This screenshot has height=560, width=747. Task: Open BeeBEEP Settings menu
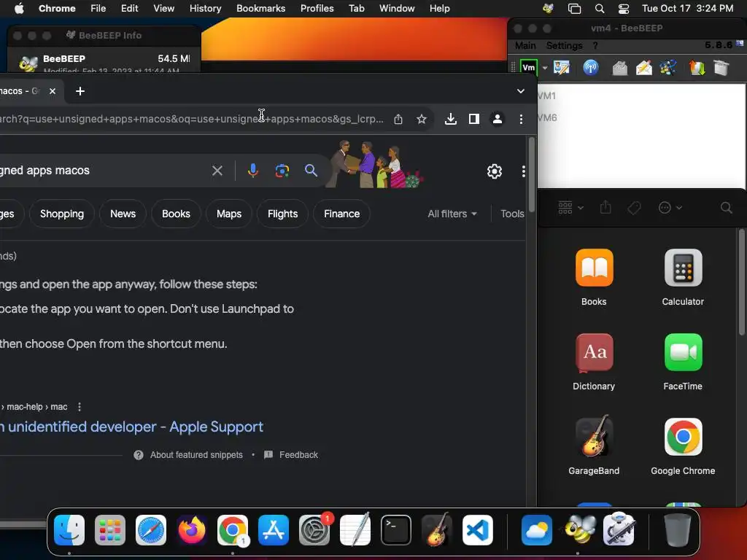click(x=564, y=46)
